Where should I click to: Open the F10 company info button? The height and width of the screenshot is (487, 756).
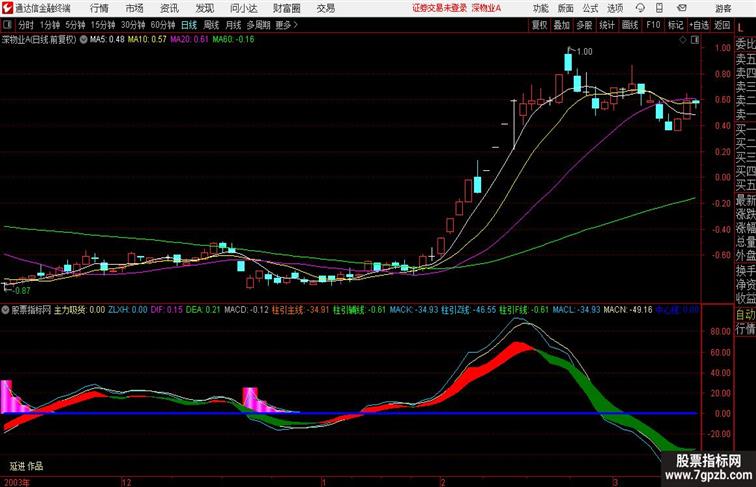point(653,25)
